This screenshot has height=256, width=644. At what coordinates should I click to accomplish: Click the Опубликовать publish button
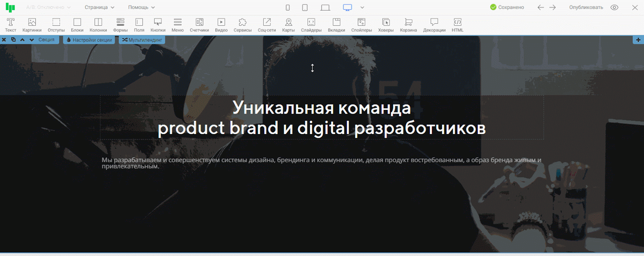point(586,7)
